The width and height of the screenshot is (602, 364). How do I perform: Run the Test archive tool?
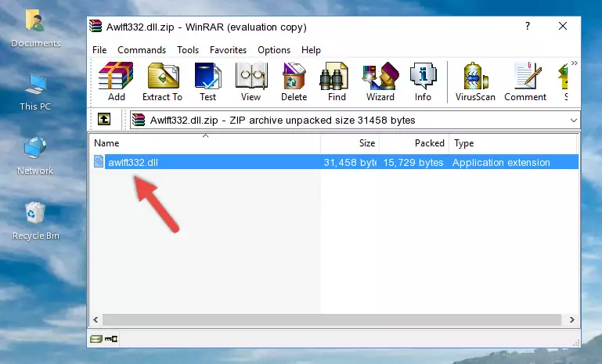207,81
